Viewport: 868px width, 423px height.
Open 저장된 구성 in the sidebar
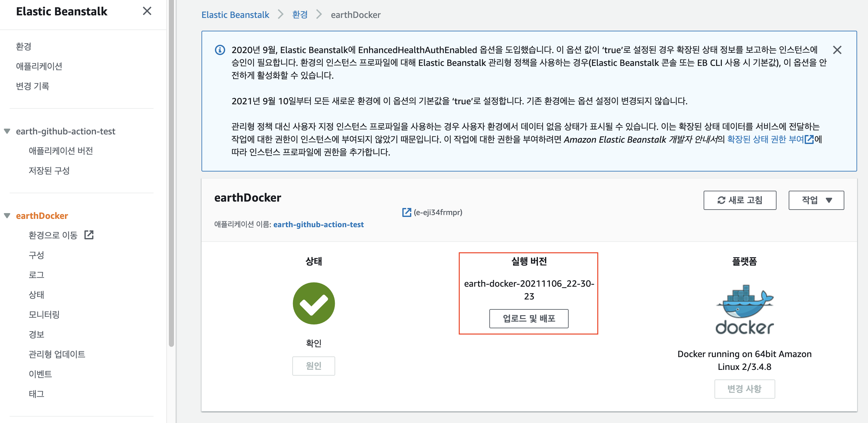(49, 171)
